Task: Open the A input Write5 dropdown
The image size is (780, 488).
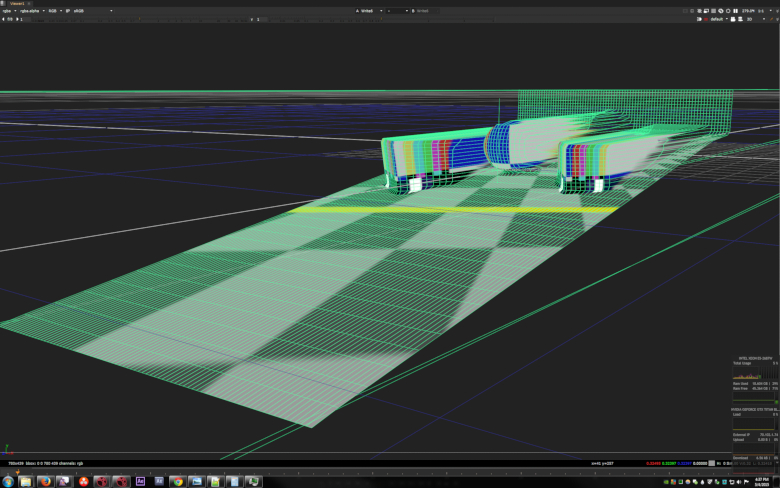Action: tap(370, 11)
